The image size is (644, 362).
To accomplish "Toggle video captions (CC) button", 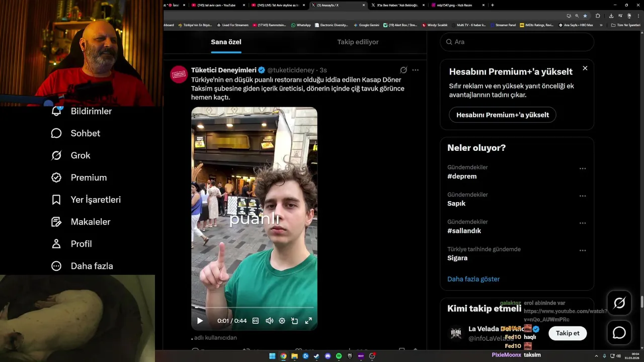I will 256,321.
